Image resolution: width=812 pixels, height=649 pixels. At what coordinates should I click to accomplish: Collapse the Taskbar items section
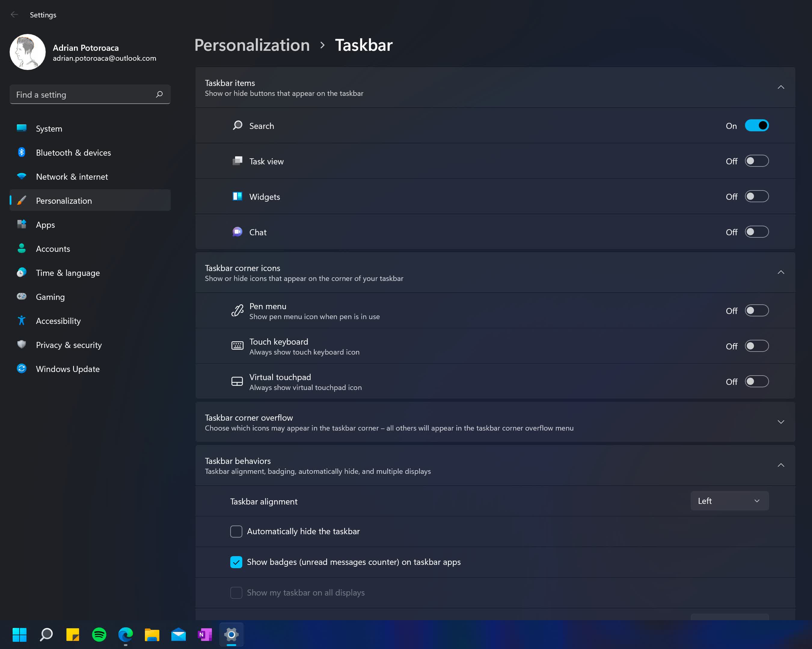click(x=781, y=87)
